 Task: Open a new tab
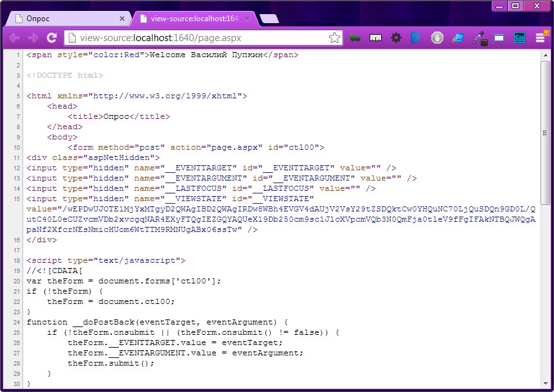click(x=269, y=19)
